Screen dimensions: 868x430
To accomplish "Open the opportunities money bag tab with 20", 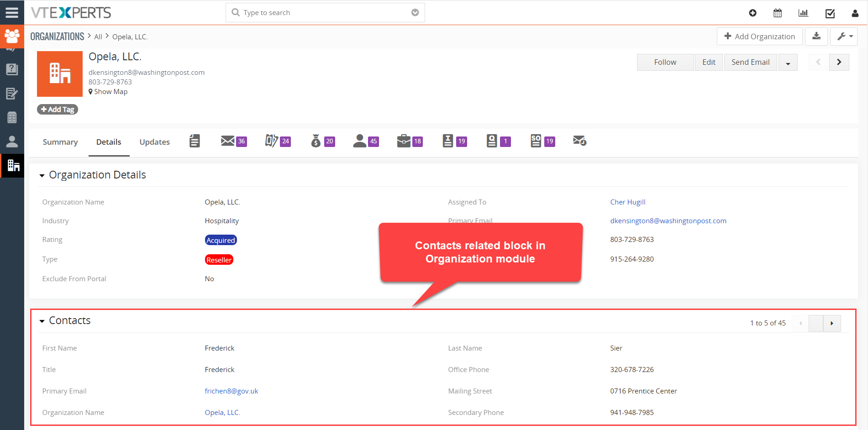I will [x=322, y=141].
